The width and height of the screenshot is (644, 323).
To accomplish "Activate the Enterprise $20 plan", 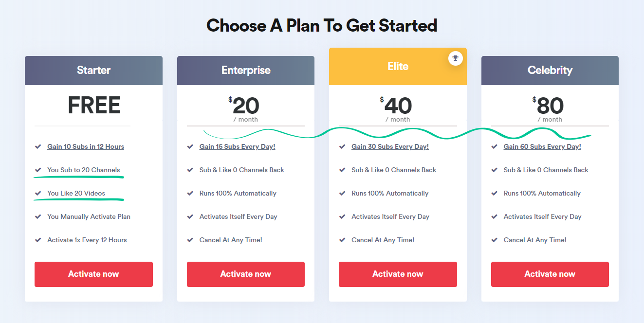I will (246, 274).
